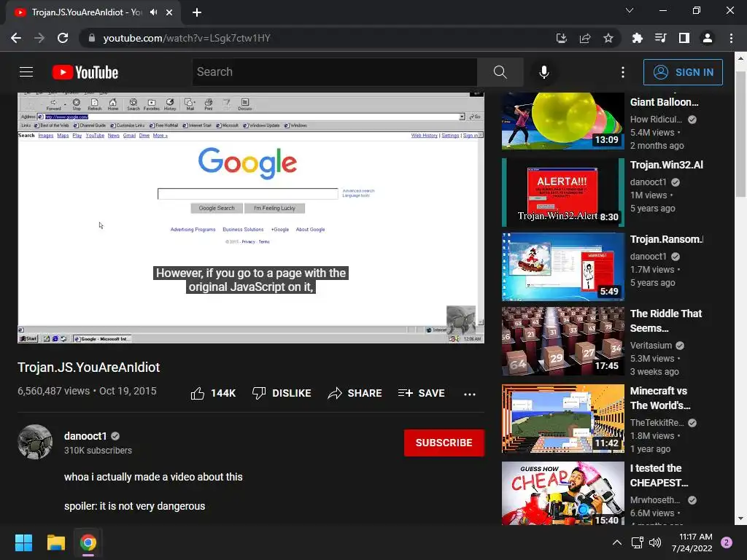Install app via address bar icon

pyautogui.click(x=561, y=38)
